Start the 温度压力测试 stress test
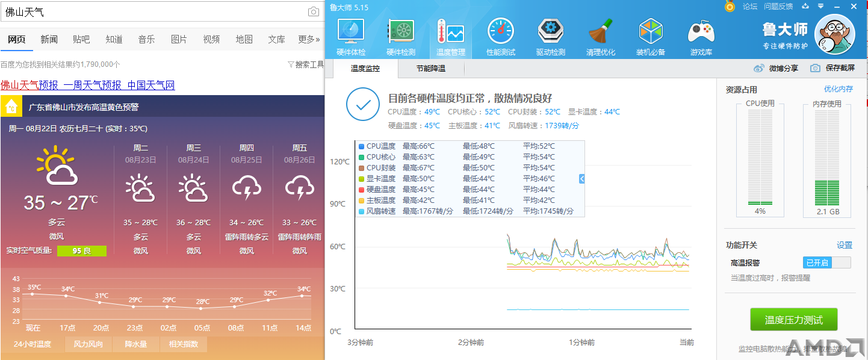Viewport: 868px width, 360px height. click(793, 320)
